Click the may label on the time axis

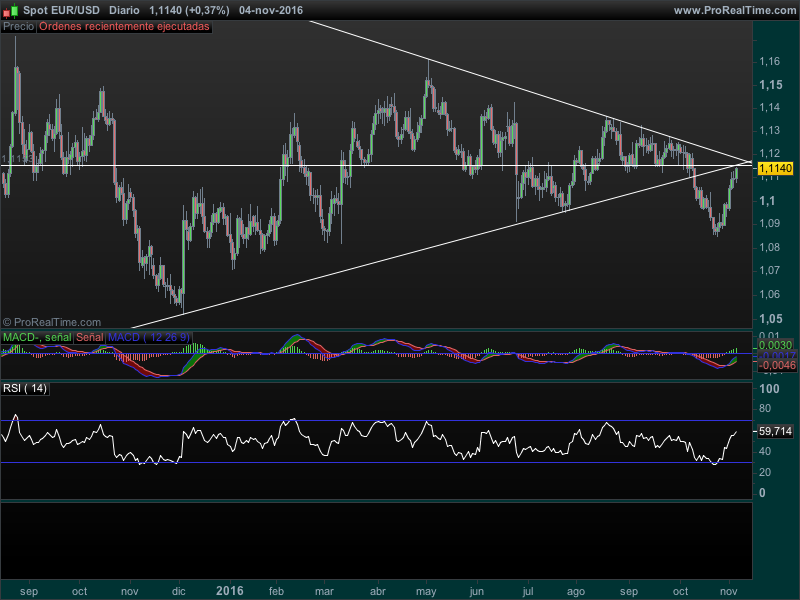(428, 591)
